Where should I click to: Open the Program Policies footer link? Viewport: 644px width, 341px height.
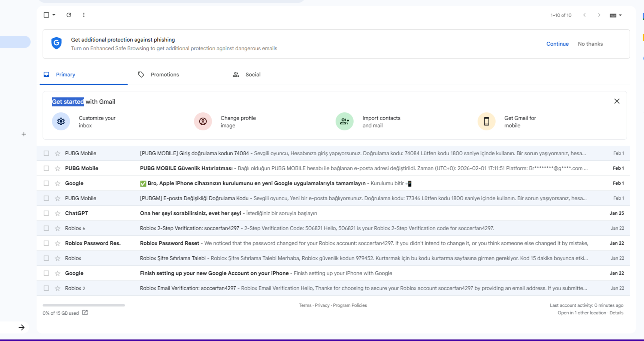click(x=350, y=305)
